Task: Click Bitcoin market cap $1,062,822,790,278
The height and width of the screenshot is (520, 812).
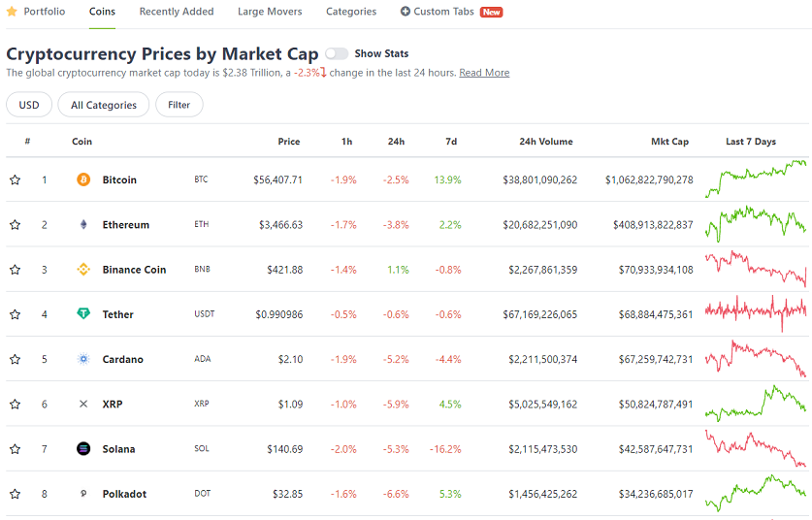Action: click(649, 179)
